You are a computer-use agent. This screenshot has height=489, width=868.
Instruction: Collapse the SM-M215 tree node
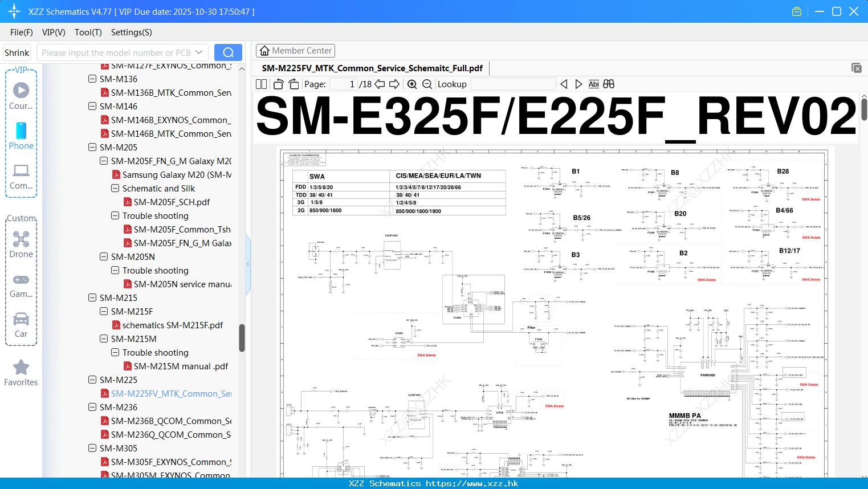coord(92,298)
